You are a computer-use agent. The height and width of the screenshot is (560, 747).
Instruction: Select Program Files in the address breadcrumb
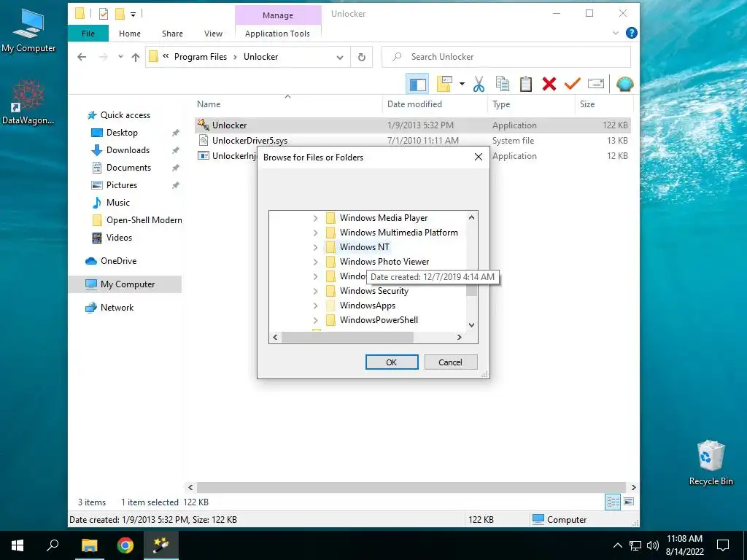(200, 57)
